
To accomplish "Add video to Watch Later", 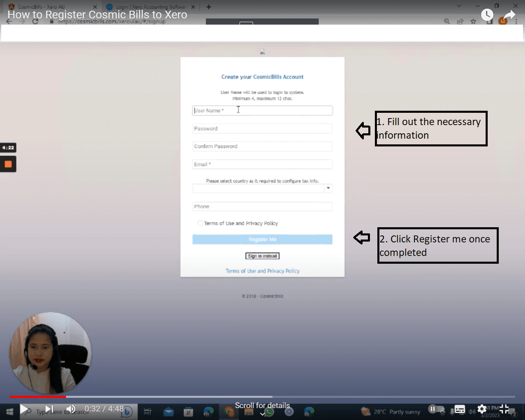I will click(x=487, y=15).
